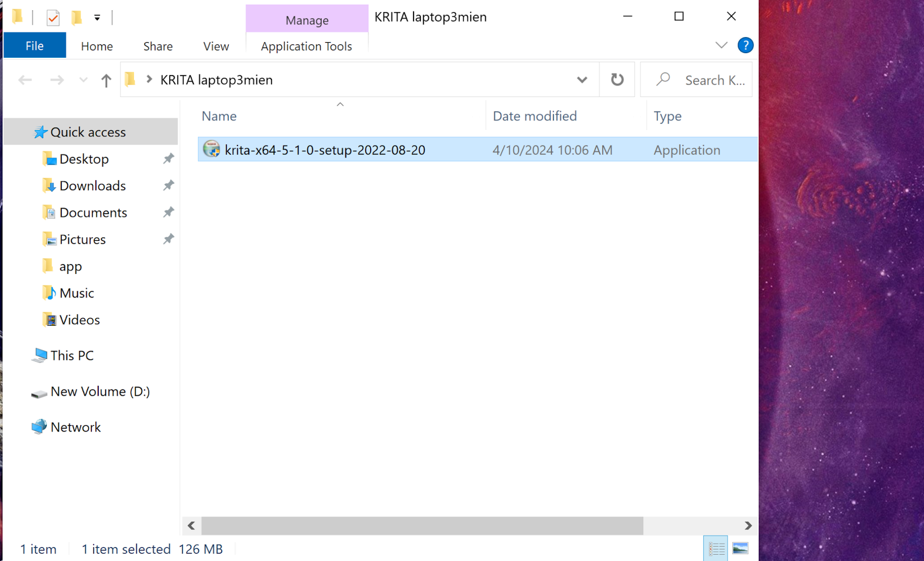This screenshot has height=561, width=924.
Task: Switch to the Home ribbon tab
Action: (97, 46)
